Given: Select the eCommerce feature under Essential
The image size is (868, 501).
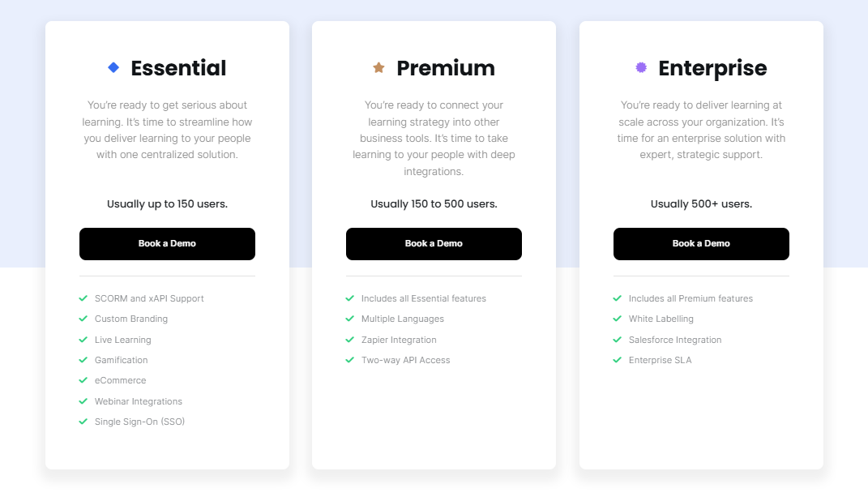Looking at the screenshot, I should [x=120, y=379].
